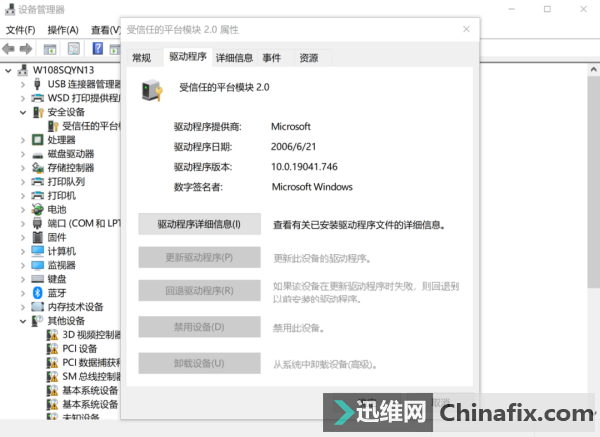600x437 pixels.
Task: Collapse the W108SQYN13 root node
Action: [8, 70]
